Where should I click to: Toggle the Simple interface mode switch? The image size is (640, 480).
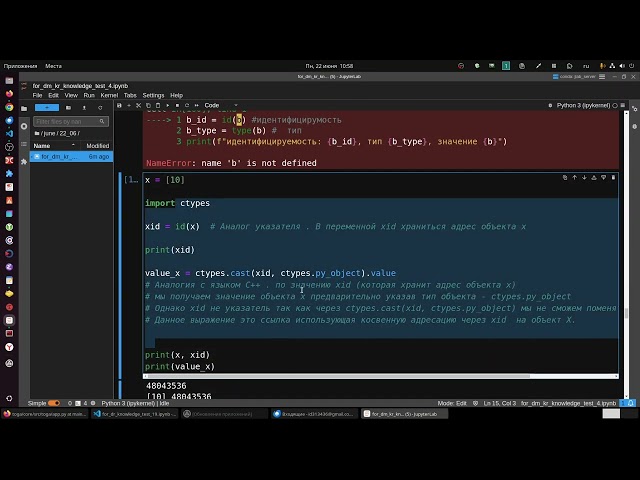click(54, 403)
